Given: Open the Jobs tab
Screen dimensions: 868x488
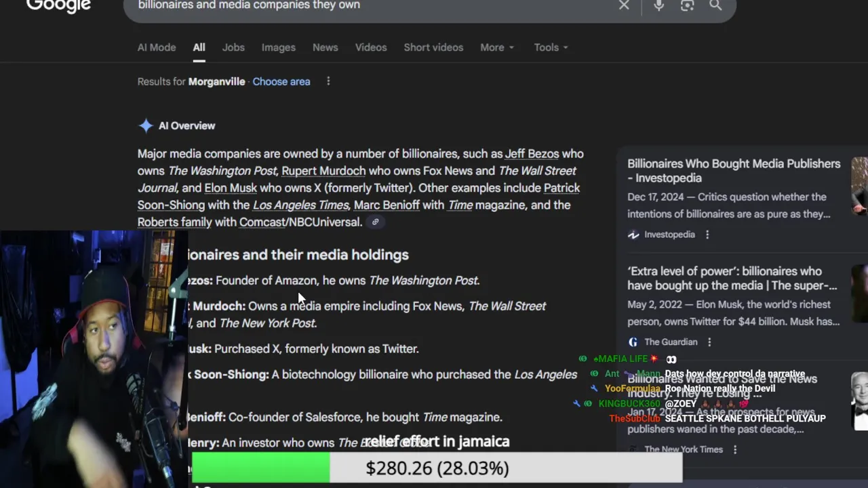Looking at the screenshot, I should 233,47.
